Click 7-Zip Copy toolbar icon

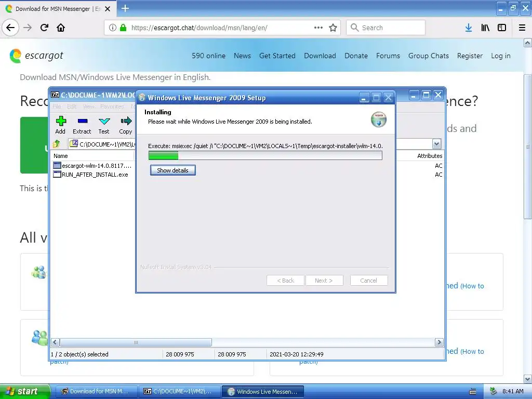(x=126, y=125)
